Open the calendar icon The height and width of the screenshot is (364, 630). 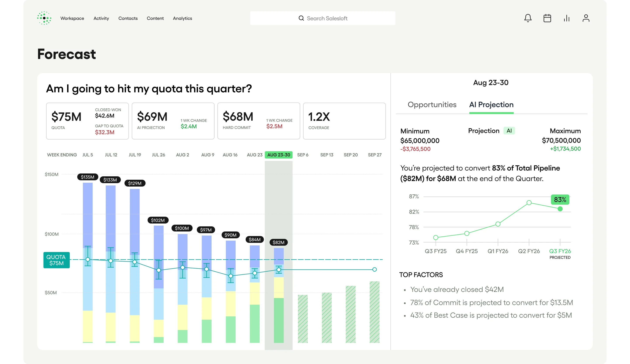click(x=547, y=18)
